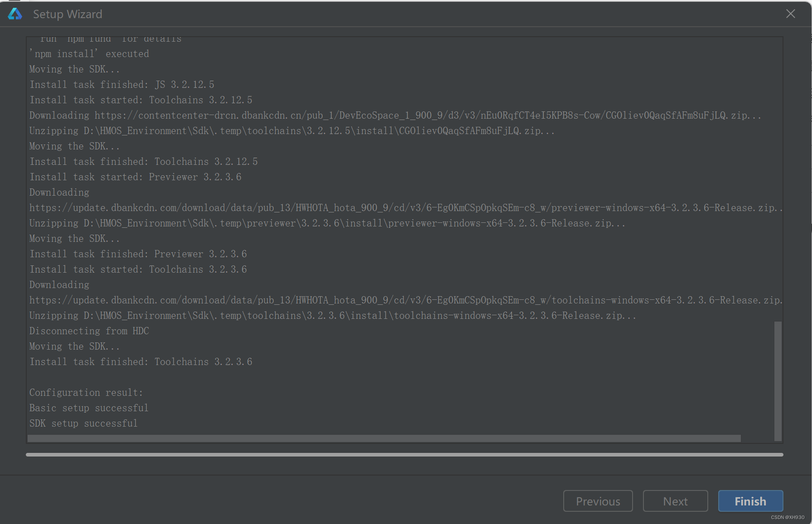The height and width of the screenshot is (524, 812).
Task: Click the 'Configuration result:' line
Action: tap(86, 393)
